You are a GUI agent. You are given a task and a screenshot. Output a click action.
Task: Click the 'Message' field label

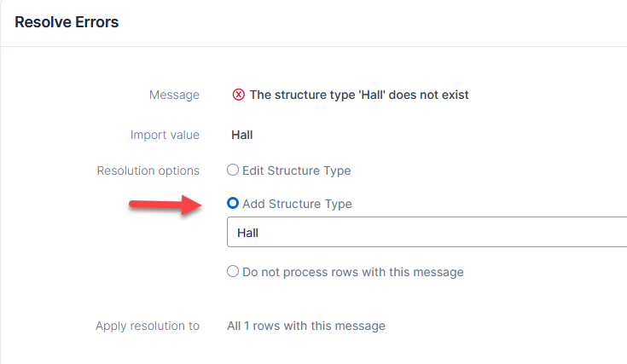pyautogui.click(x=174, y=95)
